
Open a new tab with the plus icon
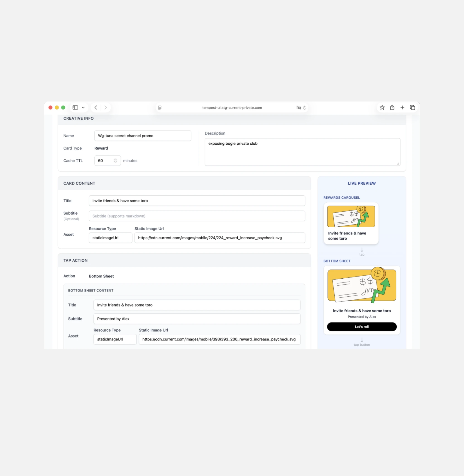click(402, 107)
